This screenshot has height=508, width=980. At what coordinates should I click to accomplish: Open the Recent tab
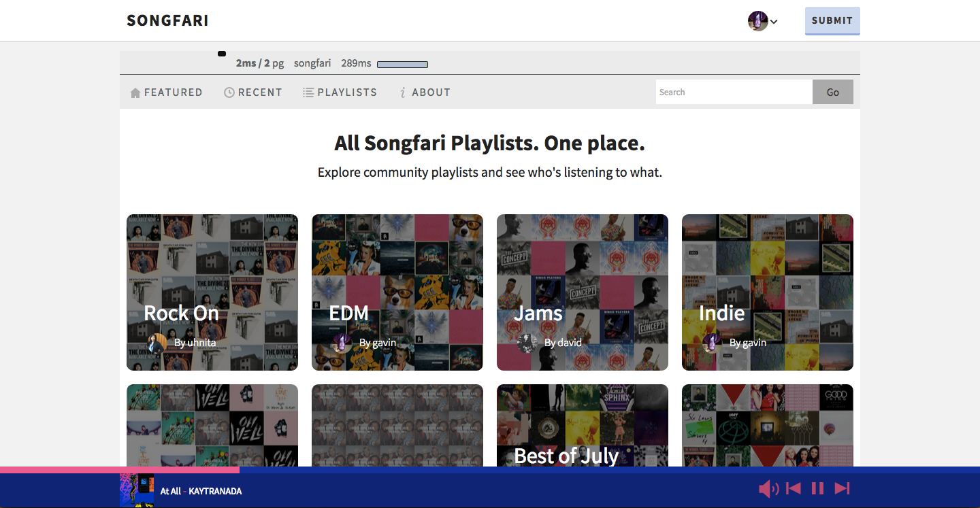click(x=252, y=92)
